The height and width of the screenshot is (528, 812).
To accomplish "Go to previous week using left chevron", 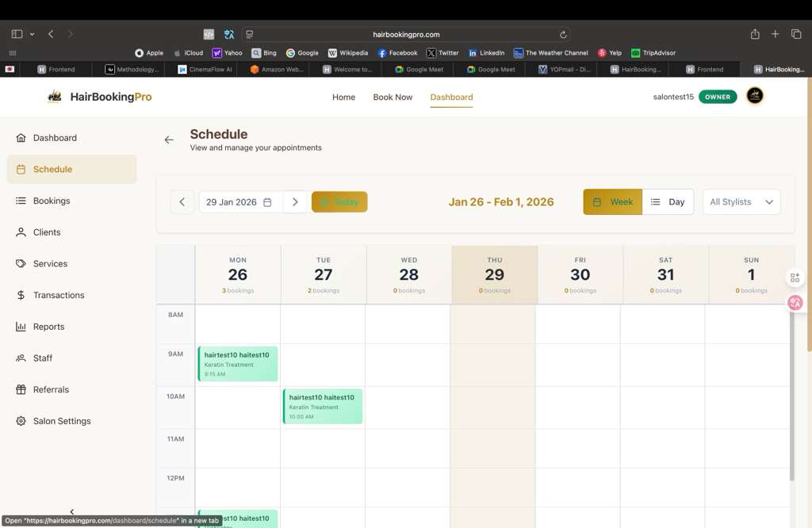I will 182,202.
